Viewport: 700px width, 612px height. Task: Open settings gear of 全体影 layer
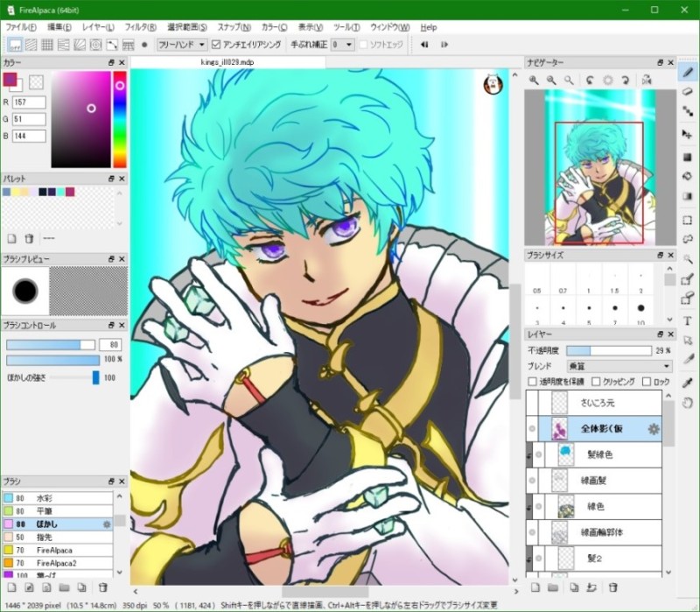coord(654,429)
